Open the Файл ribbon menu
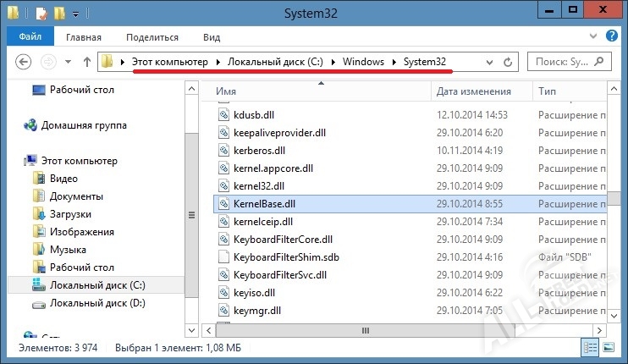 (30, 37)
